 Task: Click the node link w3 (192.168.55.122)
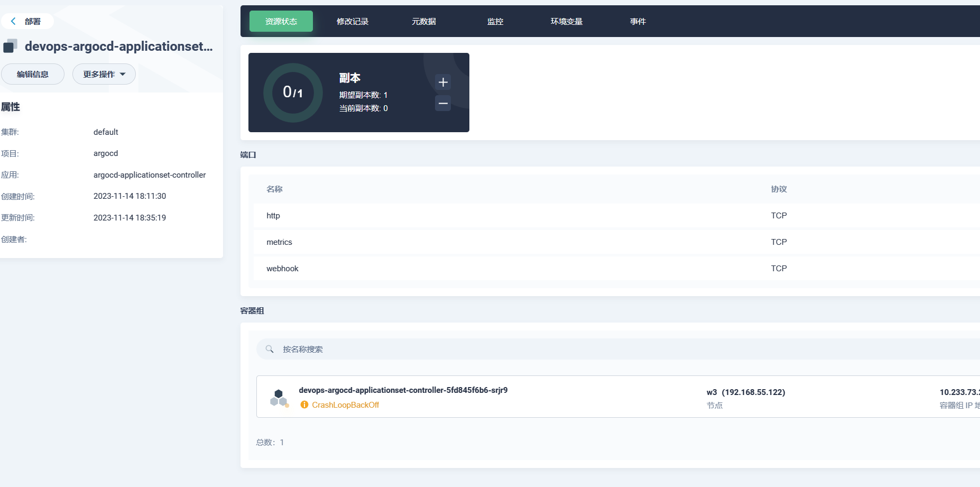[745, 392]
